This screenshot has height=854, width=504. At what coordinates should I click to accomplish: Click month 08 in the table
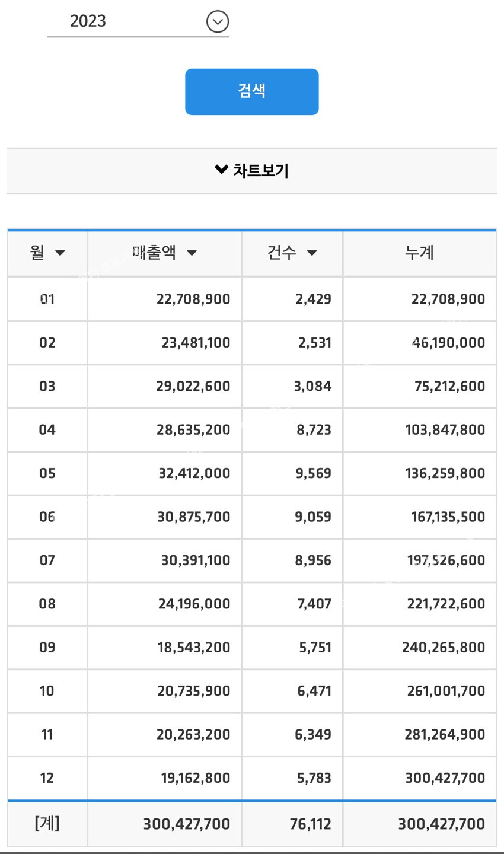[x=47, y=604]
